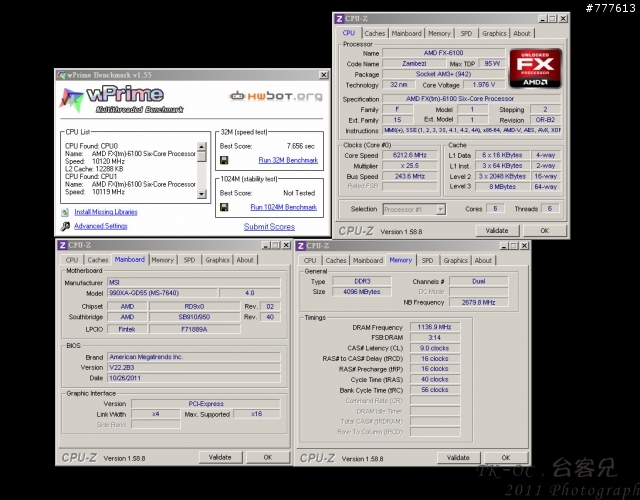The image size is (640, 500).
Task: Click the NB Frequency value 2679.8 MHz
Action: pyautogui.click(x=479, y=302)
